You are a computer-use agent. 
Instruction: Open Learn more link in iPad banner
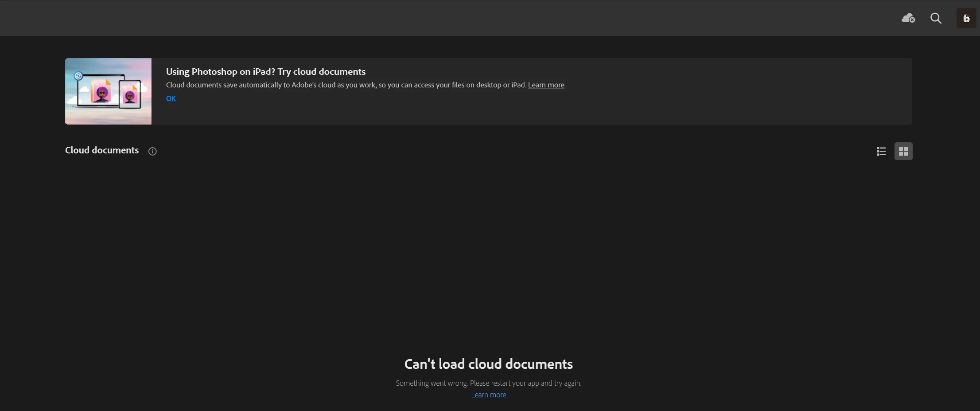546,85
